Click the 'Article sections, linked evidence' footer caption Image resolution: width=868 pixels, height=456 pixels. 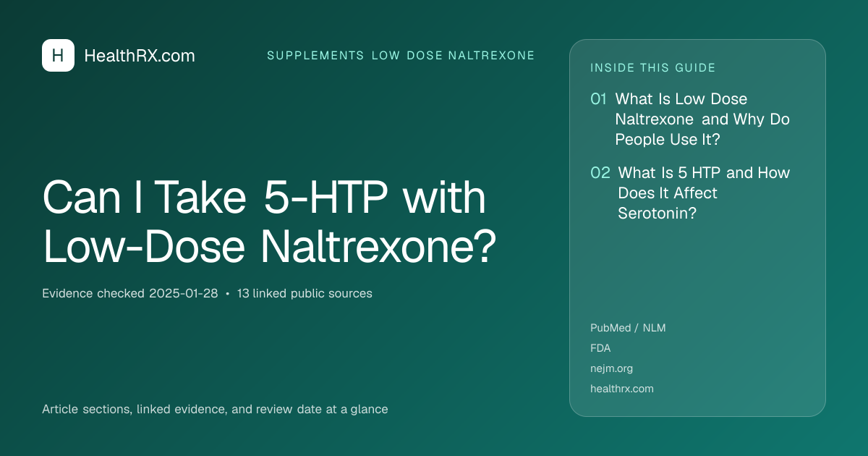215,410
